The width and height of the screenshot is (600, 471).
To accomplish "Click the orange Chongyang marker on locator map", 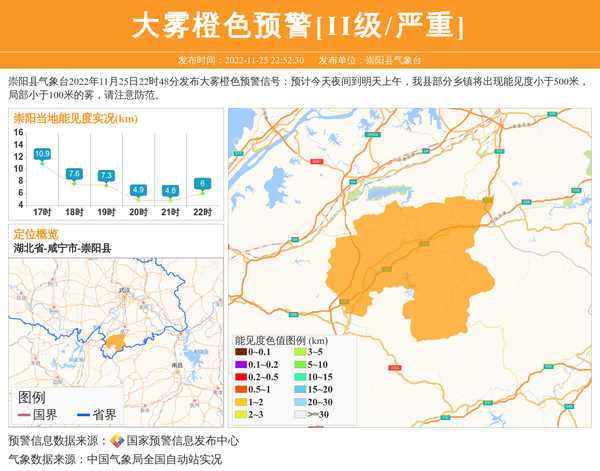I will point(116,343).
